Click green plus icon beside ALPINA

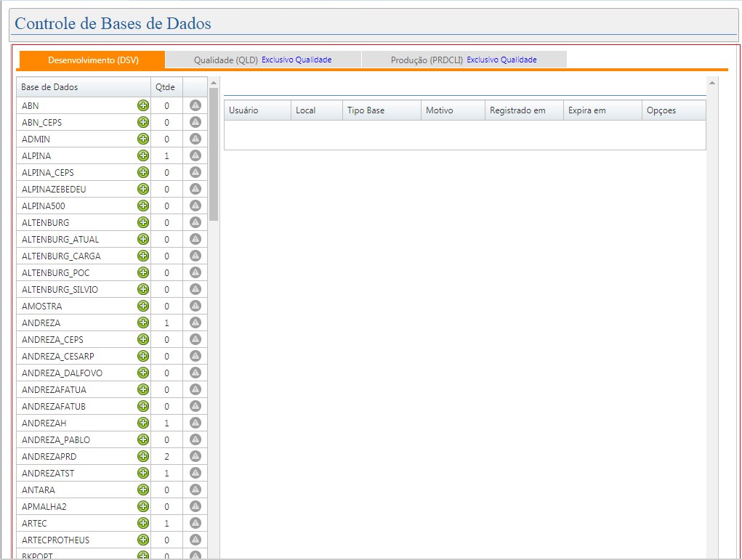coord(143,155)
